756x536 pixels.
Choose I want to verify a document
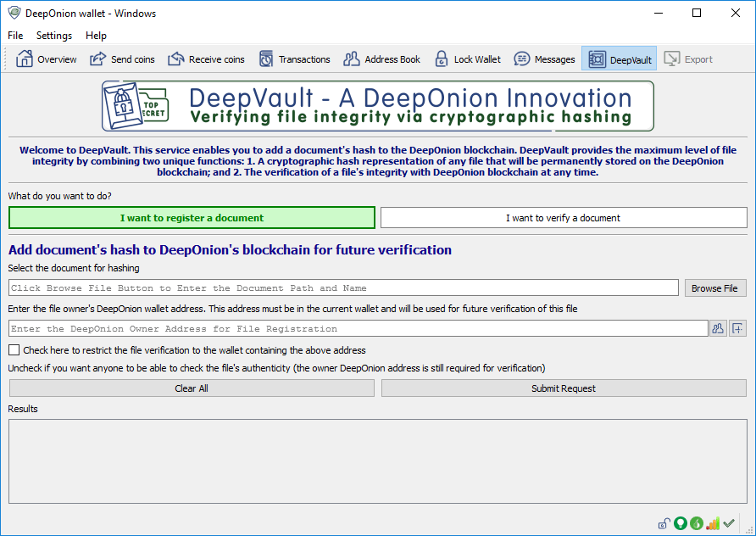coord(564,218)
